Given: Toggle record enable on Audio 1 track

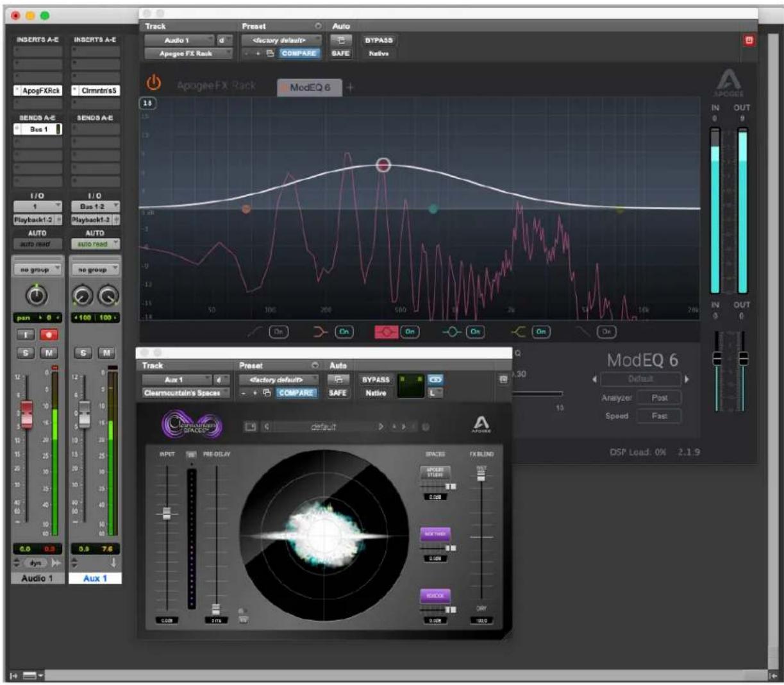Looking at the screenshot, I should (49, 335).
